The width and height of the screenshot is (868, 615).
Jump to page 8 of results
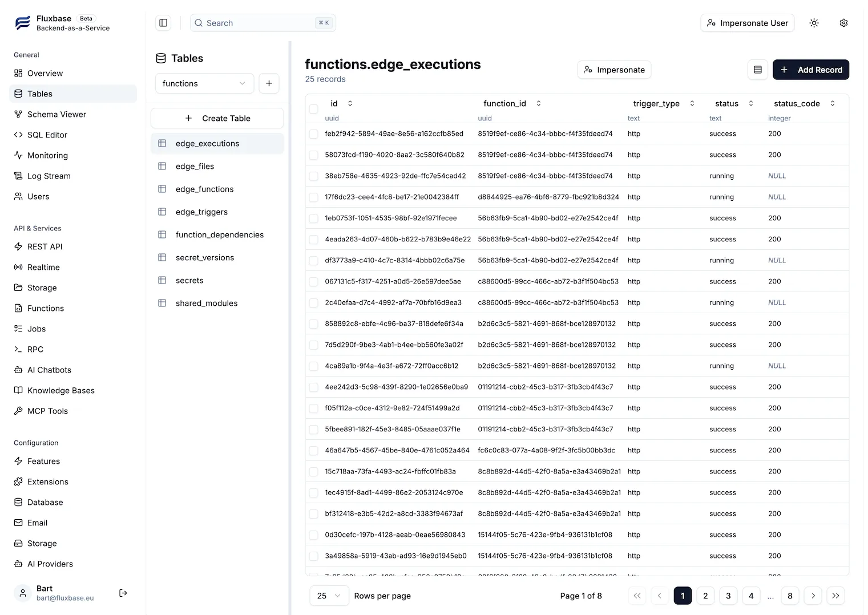click(x=790, y=596)
